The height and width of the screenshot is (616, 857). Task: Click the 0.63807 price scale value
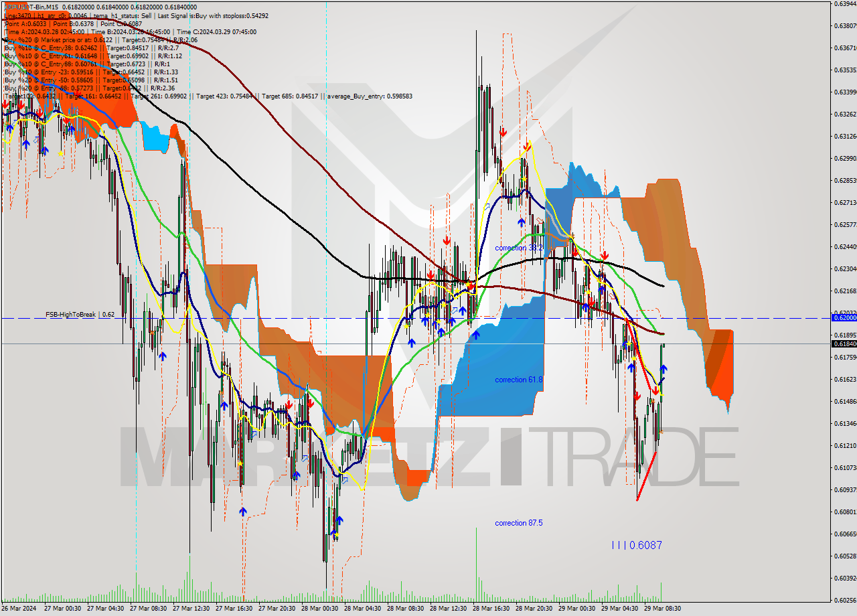pos(845,25)
